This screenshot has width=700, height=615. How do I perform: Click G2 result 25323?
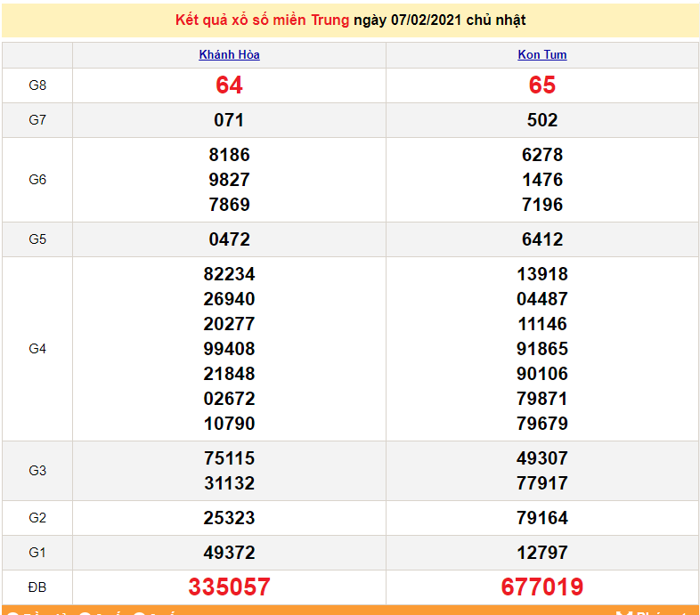[229, 518]
